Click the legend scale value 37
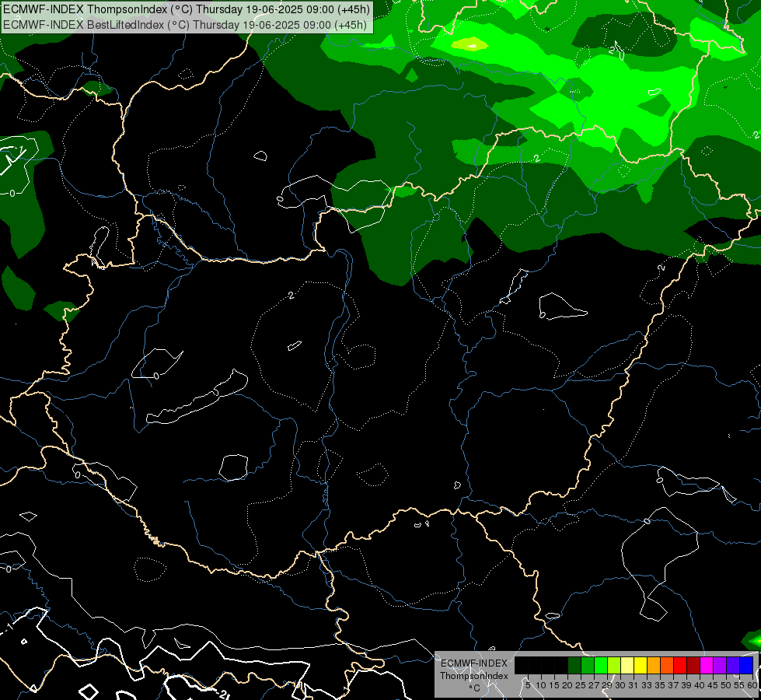The height and width of the screenshot is (700, 761). [673, 685]
